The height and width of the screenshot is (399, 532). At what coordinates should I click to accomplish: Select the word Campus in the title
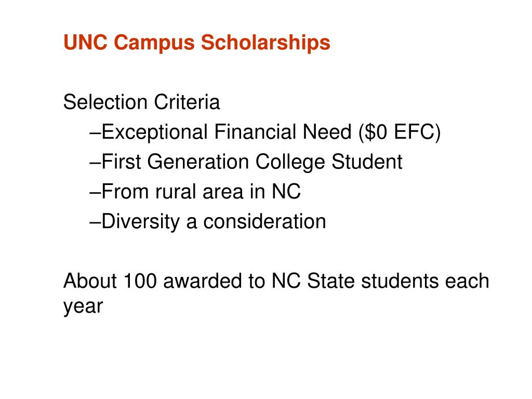(154, 44)
